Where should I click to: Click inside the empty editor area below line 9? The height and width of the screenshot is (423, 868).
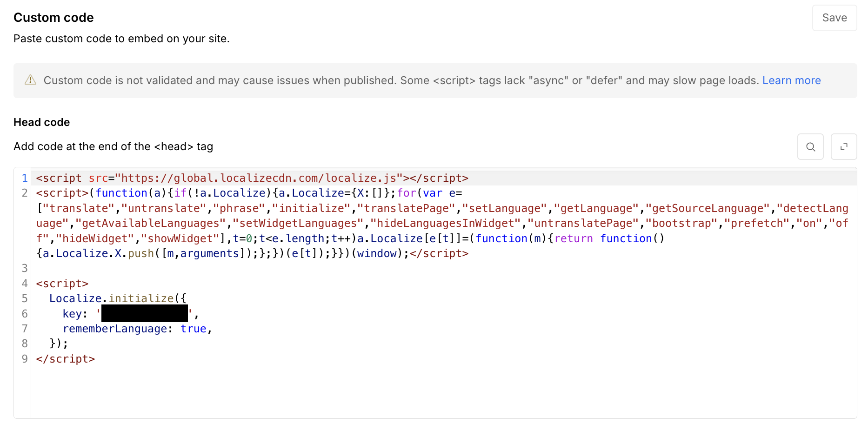[x=444, y=392]
